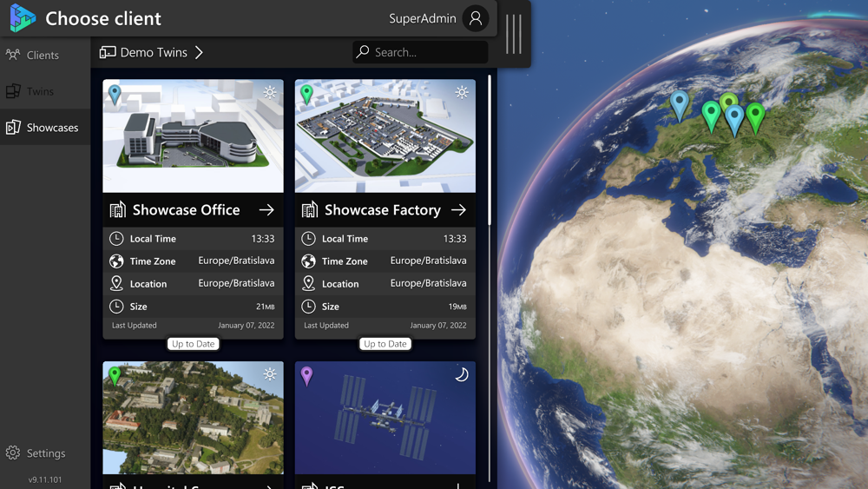
Task: Click the version number v9.11.101
Action: pyautogui.click(x=45, y=479)
